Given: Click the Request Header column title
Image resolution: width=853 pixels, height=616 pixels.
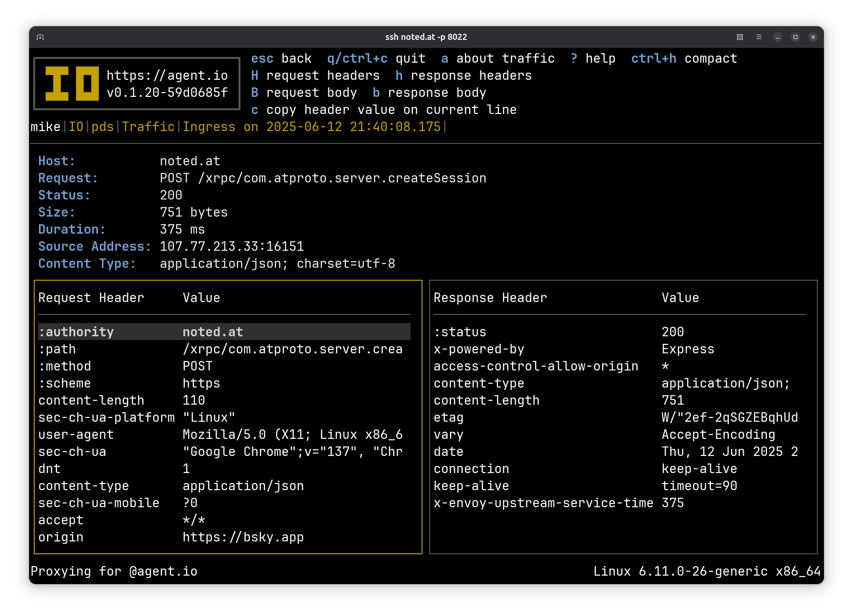Looking at the screenshot, I should tap(91, 298).
